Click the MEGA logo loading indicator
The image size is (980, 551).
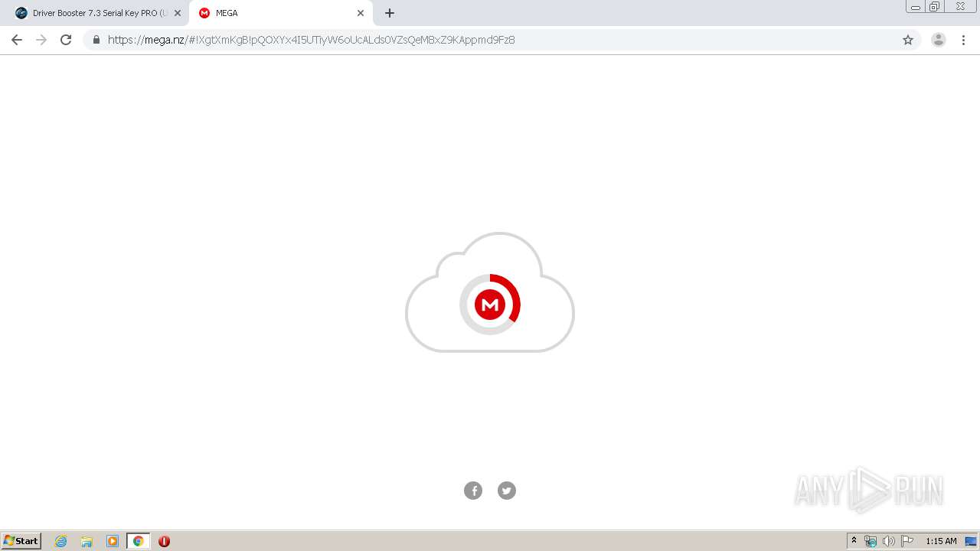click(x=490, y=305)
